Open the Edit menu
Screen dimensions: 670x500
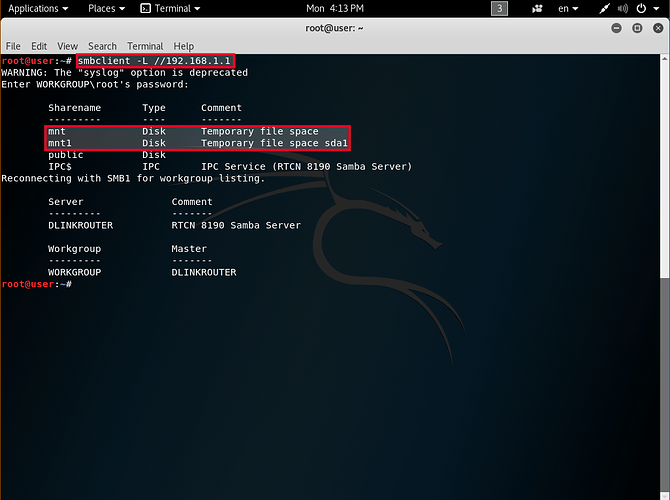(x=39, y=46)
